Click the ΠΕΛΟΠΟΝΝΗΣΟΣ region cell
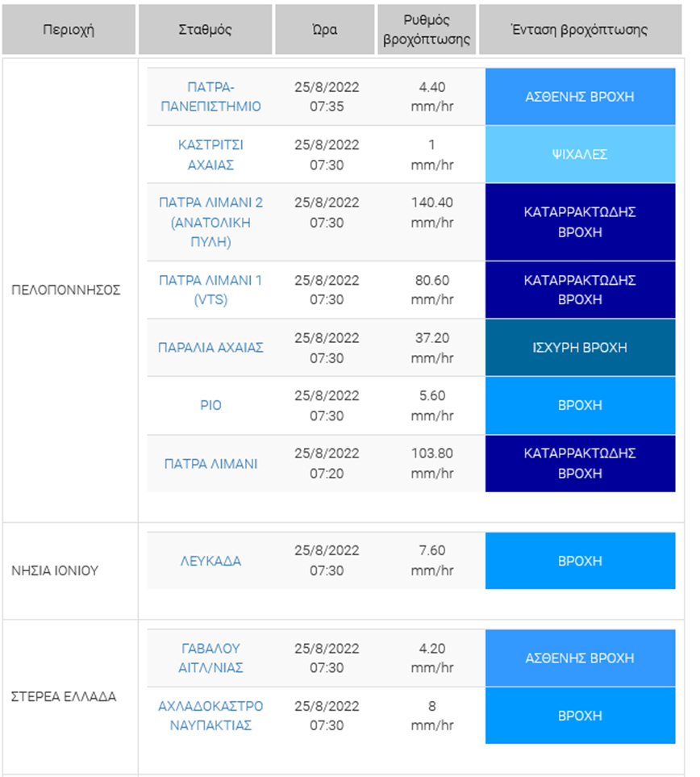 [x=66, y=290]
